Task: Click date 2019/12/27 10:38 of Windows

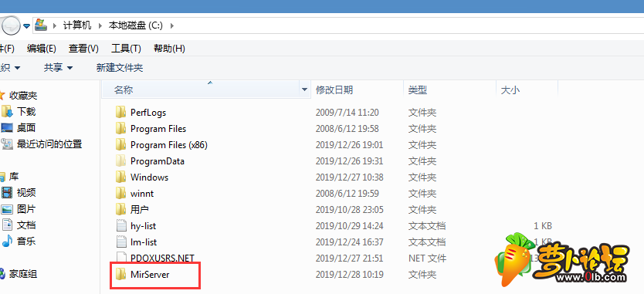Action: click(349, 177)
